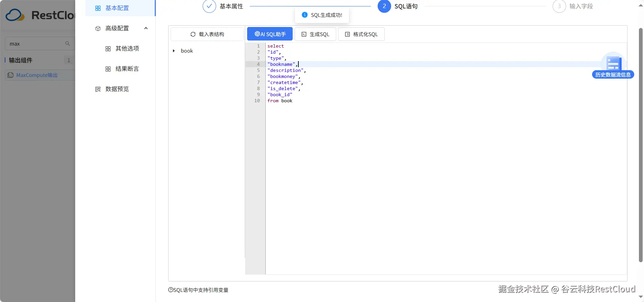Image resolution: width=644 pixels, height=302 pixels.
Task: Click the "bookname" line in editor
Action: click(x=283, y=64)
